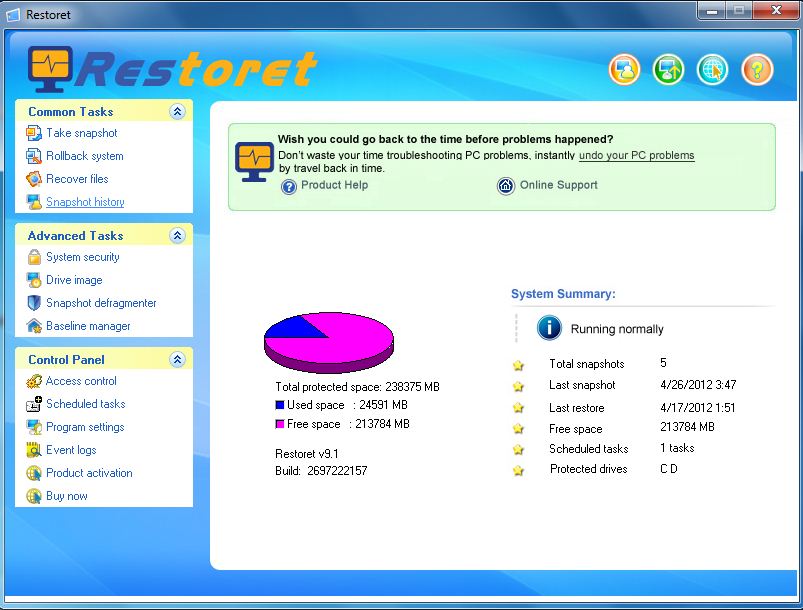
Task: Click the star beside Protected drives
Action: pyautogui.click(x=518, y=470)
